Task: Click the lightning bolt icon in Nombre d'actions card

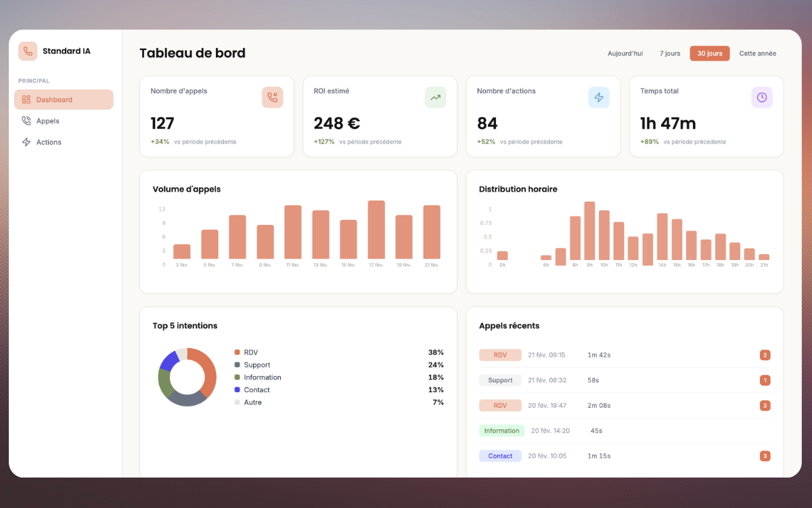Action: tap(599, 98)
